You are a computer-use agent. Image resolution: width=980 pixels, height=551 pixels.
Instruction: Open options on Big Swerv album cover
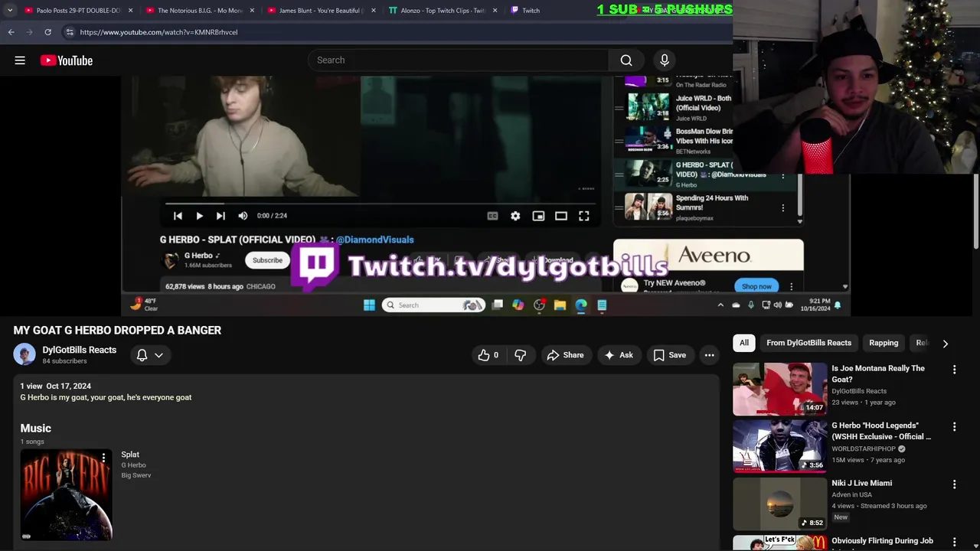click(103, 458)
